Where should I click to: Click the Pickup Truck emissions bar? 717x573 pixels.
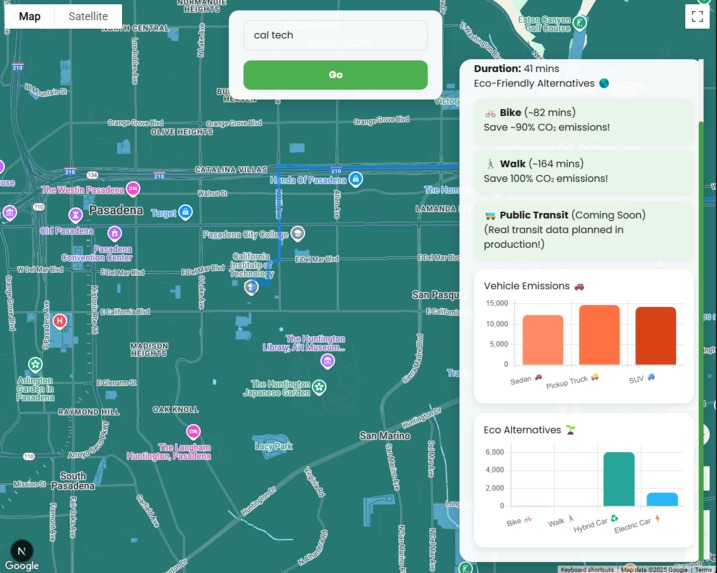click(x=599, y=335)
